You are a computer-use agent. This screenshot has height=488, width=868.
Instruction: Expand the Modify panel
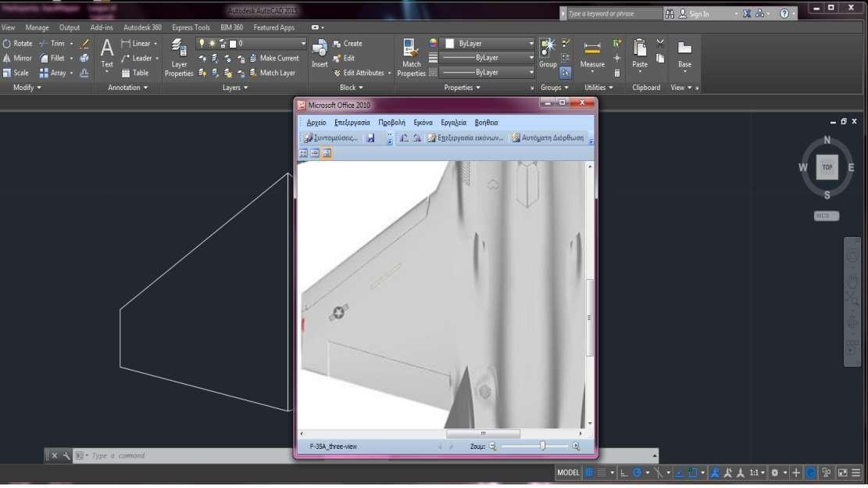coord(27,88)
